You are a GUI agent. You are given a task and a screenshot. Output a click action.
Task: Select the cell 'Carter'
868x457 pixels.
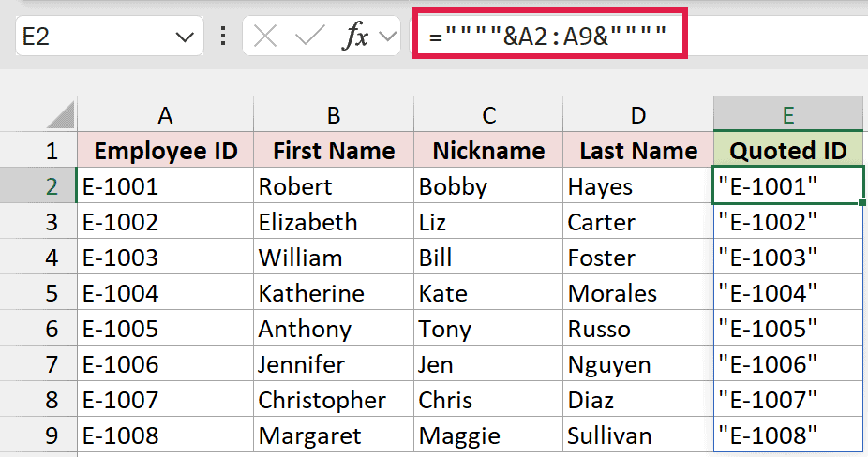click(638, 221)
